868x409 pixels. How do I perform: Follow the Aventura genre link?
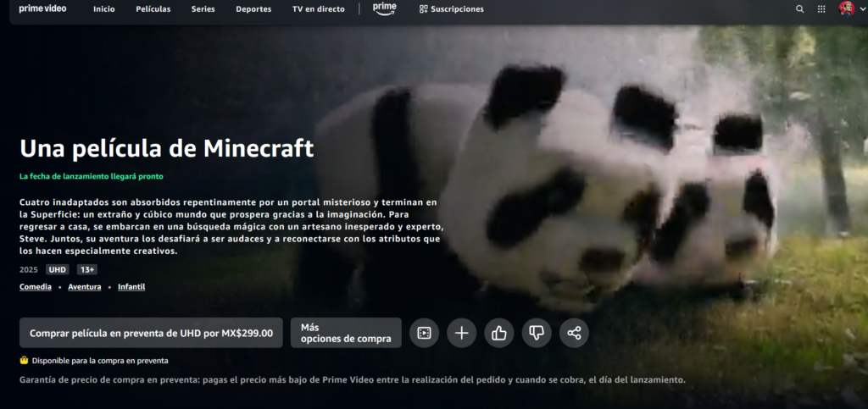point(85,287)
